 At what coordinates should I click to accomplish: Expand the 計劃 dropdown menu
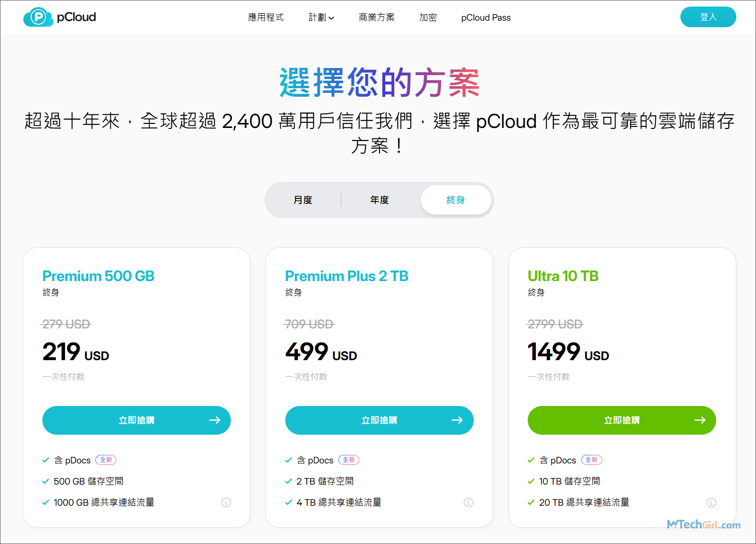(321, 18)
